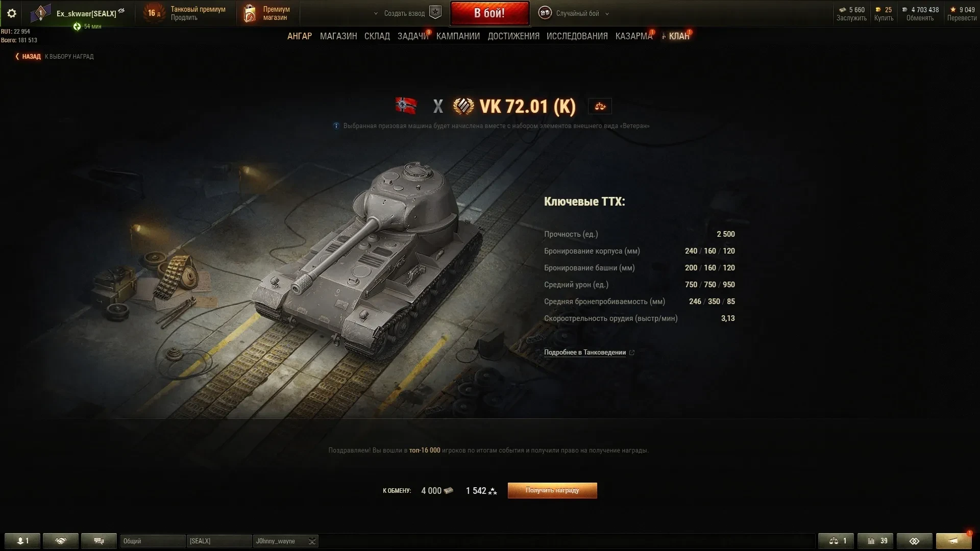Open the МАГАЗИН menu tab
The width and height of the screenshot is (980, 551).
tap(338, 36)
